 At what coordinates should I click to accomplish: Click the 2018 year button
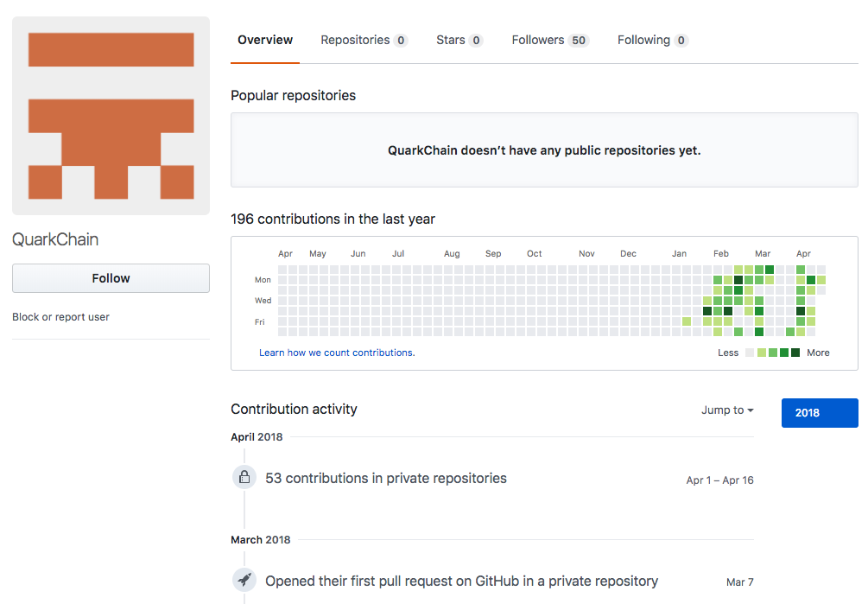point(819,412)
